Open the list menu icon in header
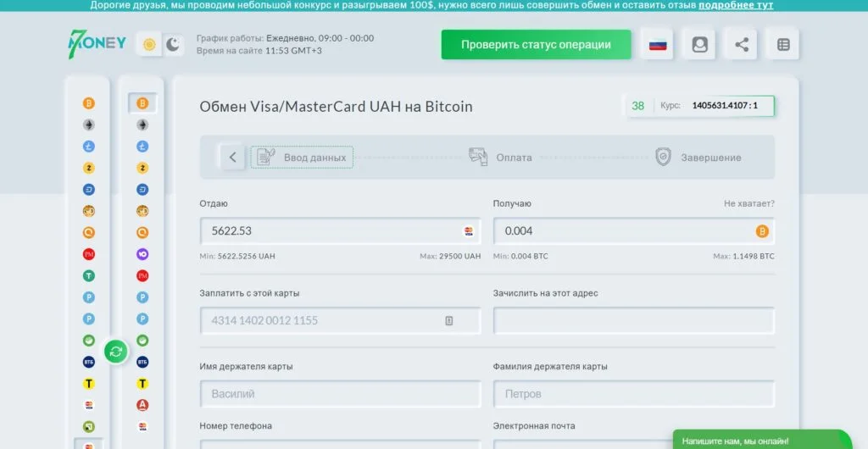Image resolution: width=868 pixels, height=449 pixels. [783, 45]
